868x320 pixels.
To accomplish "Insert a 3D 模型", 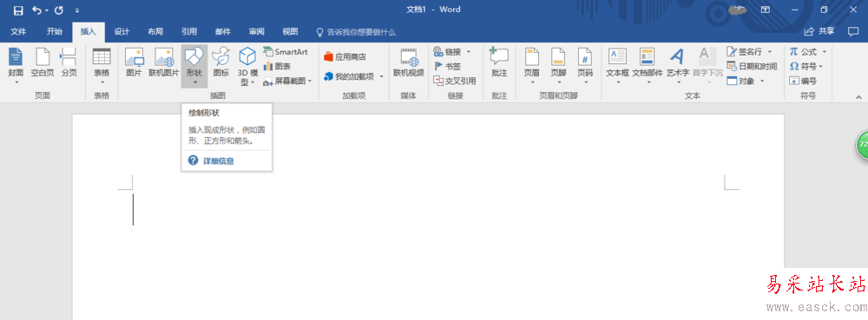I will click(x=247, y=66).
